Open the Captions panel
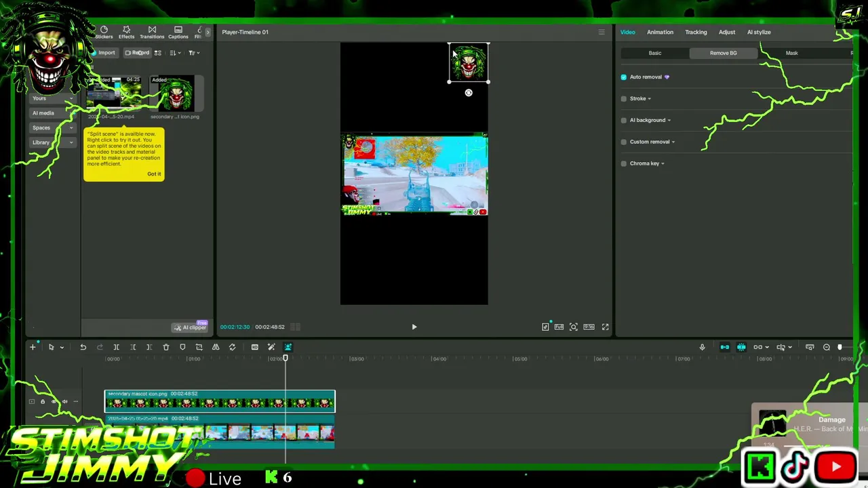Image resolution: width=868 pixels, height=488 pixels. 178,32
